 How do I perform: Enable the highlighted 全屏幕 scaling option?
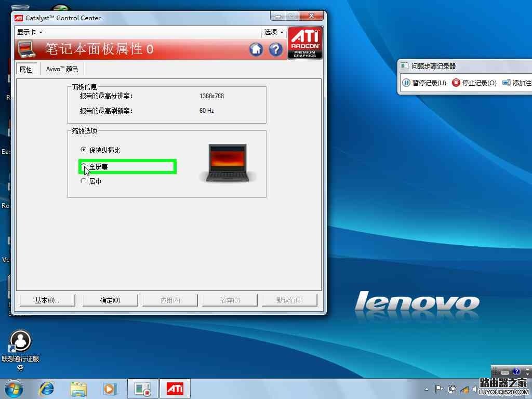click(84, 166)
